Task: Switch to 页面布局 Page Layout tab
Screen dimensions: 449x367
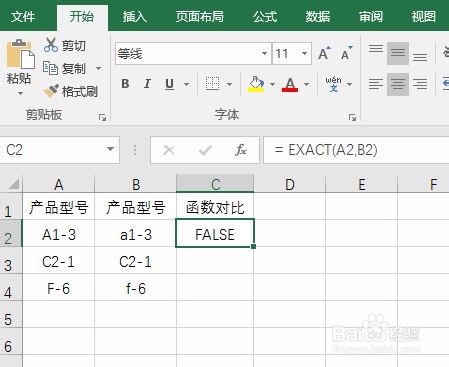Action: [199, 16]
